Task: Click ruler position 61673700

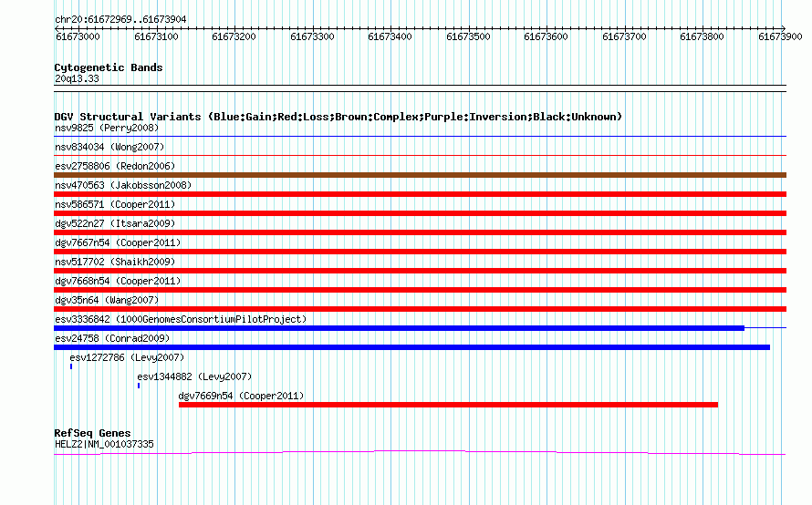Action: [625, 36]
